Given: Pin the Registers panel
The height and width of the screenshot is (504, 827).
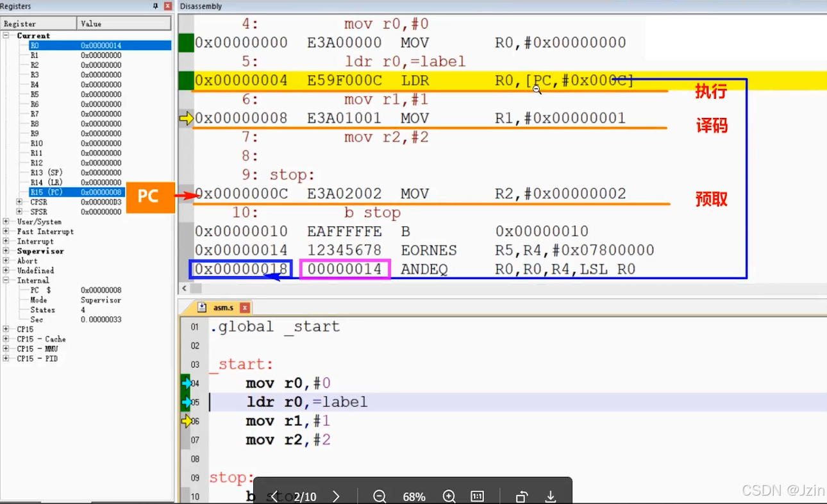Looking at the screenshot, I should pos(155,6).
